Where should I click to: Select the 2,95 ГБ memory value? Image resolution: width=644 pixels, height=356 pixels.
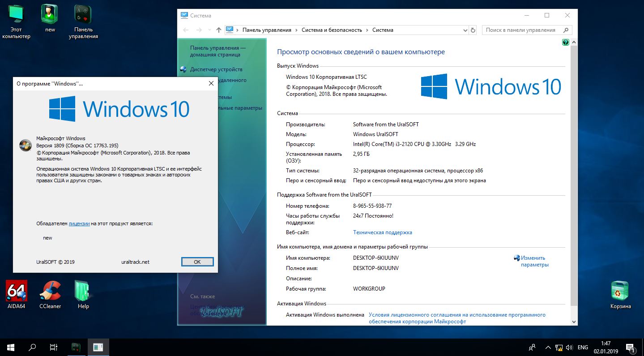tap(361, 154)
